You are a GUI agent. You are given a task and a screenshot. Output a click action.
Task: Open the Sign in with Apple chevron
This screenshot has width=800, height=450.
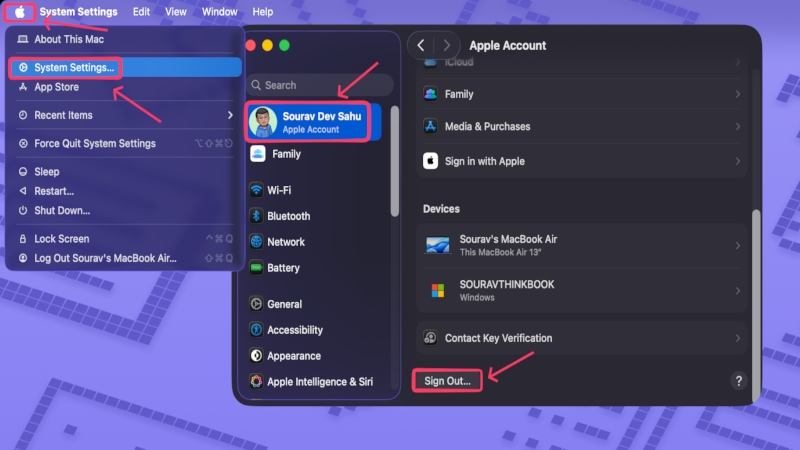click(x=738, y=161)
